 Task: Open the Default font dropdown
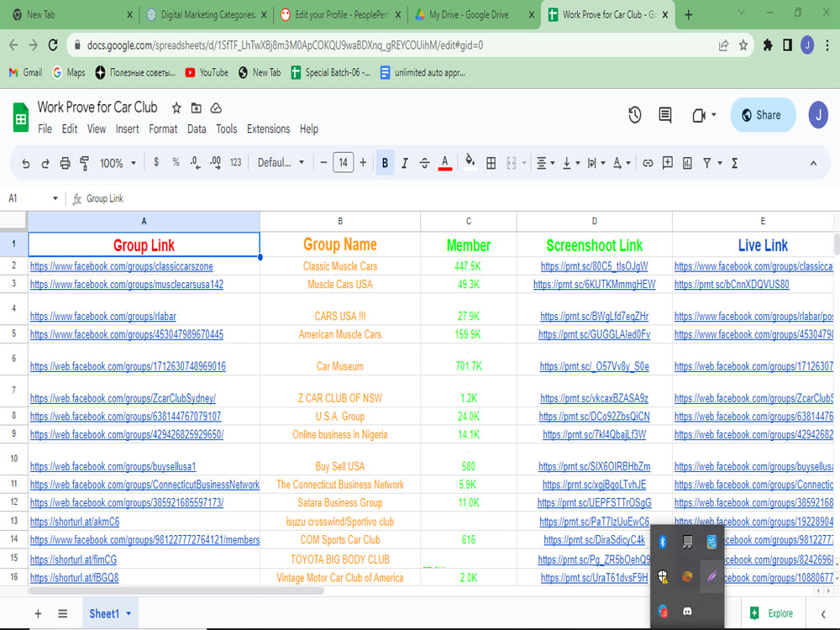point(281,162)
